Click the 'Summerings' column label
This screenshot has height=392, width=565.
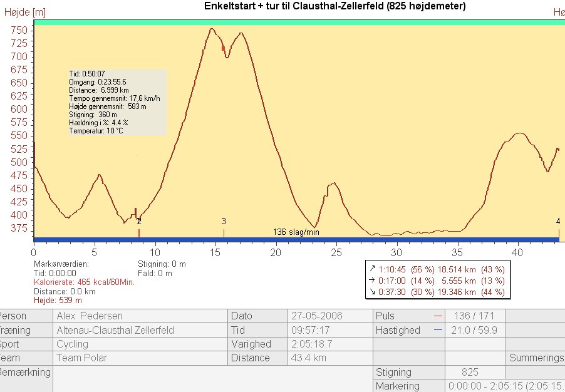coord(537,358)
